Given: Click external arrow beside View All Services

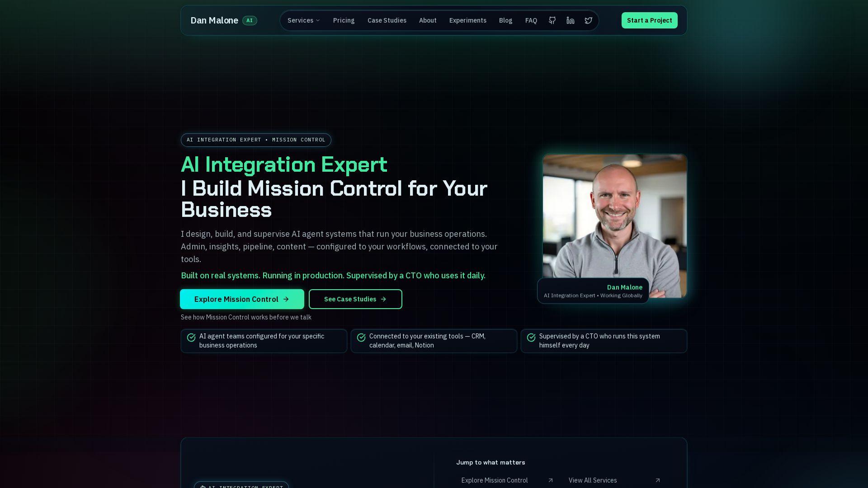Looking at the screenshot, I should [658, 480].
